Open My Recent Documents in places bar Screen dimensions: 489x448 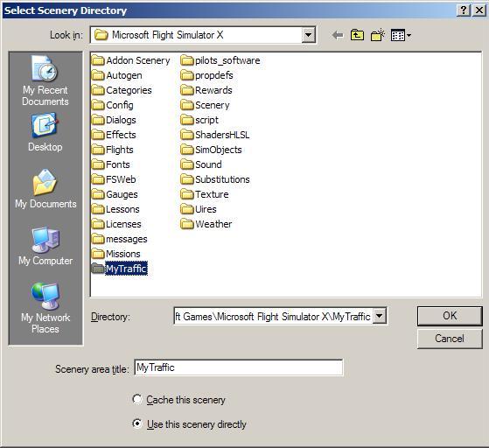[45, 80]
